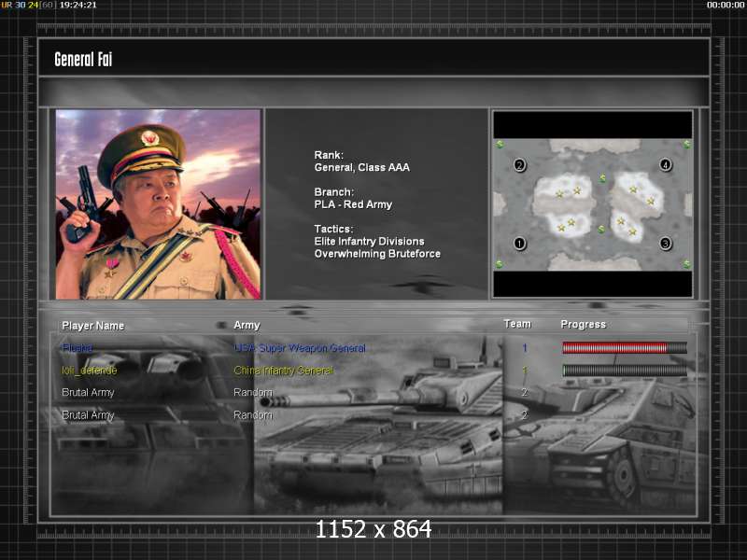This screenshot has width=747, height=560.
Task: Click the "Player Name" column header
Action: [92, 326]
